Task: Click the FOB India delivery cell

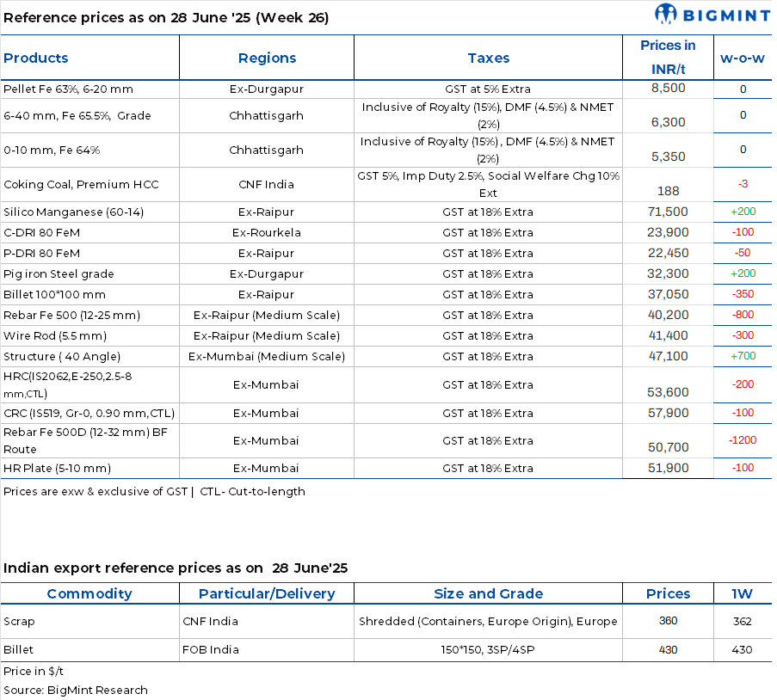Action: pos(211,650)
